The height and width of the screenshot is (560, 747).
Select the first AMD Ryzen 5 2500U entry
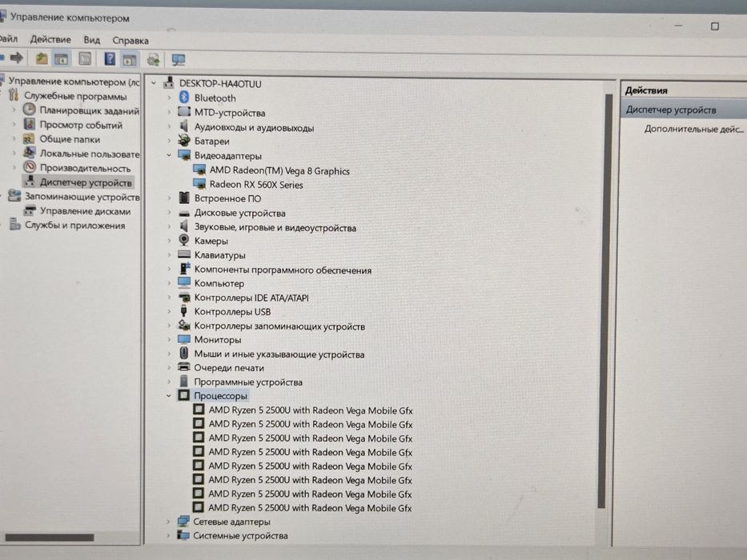(311, 410)
